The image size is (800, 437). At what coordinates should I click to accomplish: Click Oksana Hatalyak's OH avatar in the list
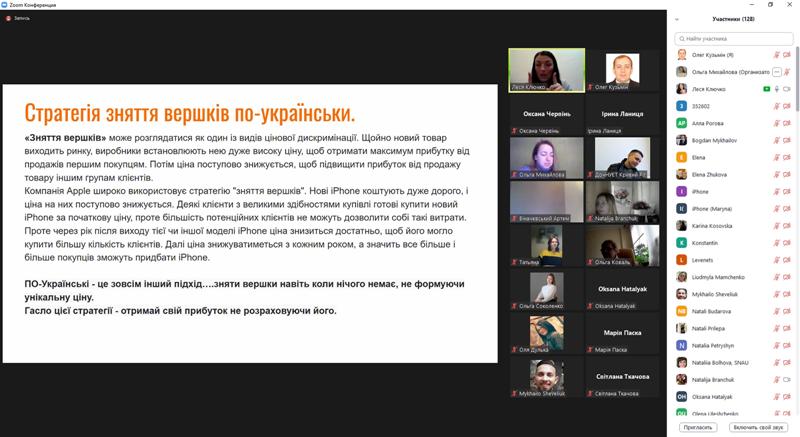click(682, 397)
